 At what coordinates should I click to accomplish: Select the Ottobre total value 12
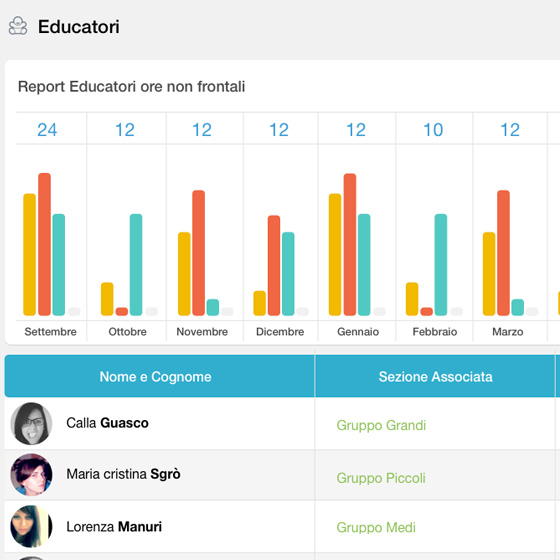(x=125, y=130)
